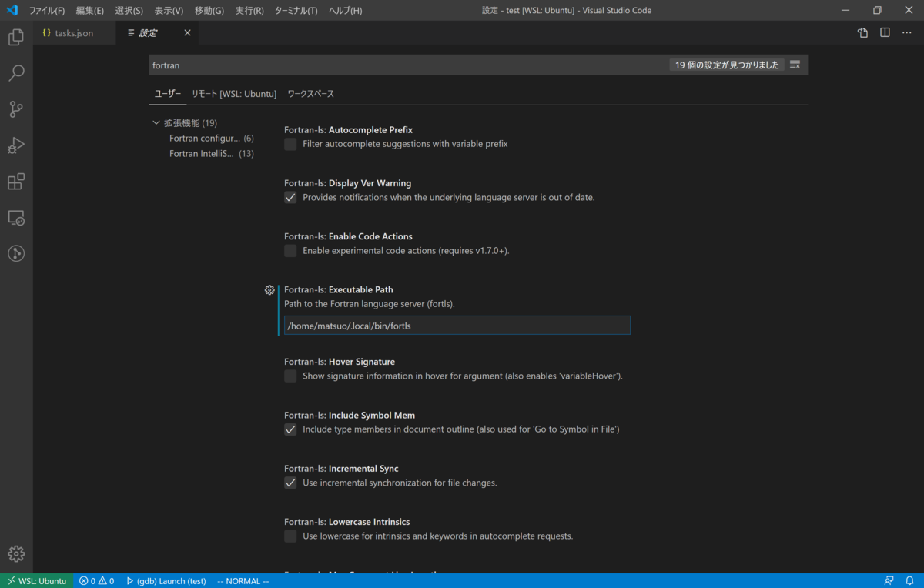
Task: Start the (gdb) Launch (test) debug configuration
Action: click(x=166, y=581)
